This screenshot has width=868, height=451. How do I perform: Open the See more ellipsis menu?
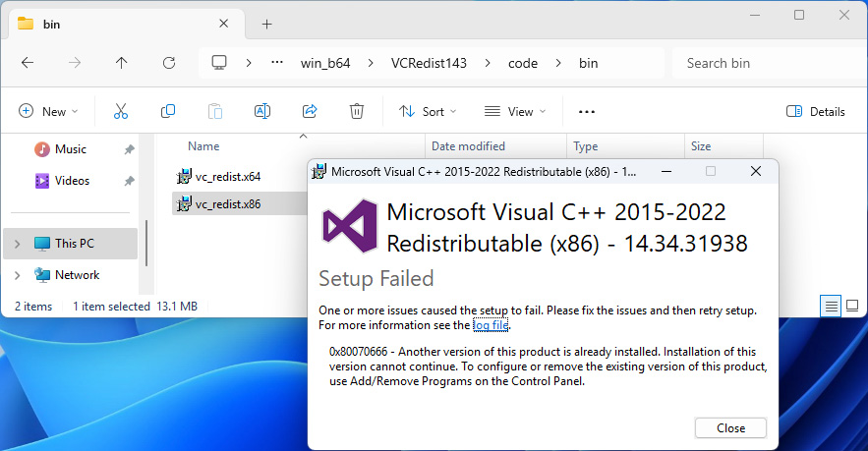point(587,112)
